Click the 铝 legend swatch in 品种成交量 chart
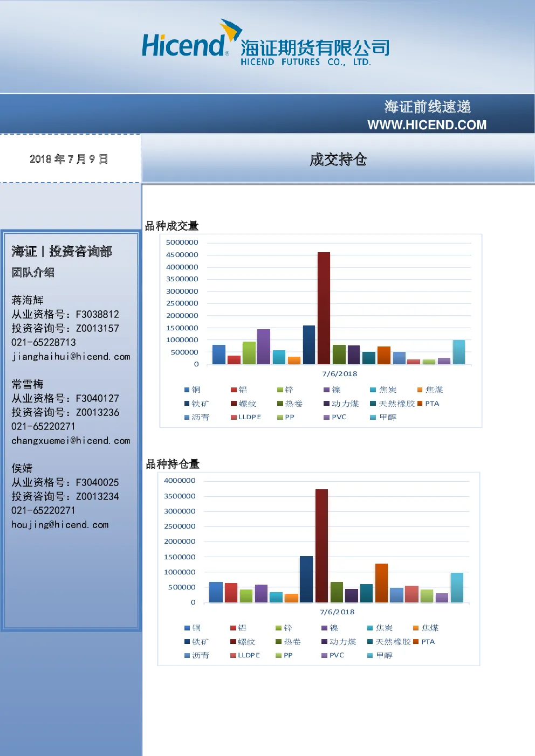This screenshot has width=535, height=756. [234, 390]
